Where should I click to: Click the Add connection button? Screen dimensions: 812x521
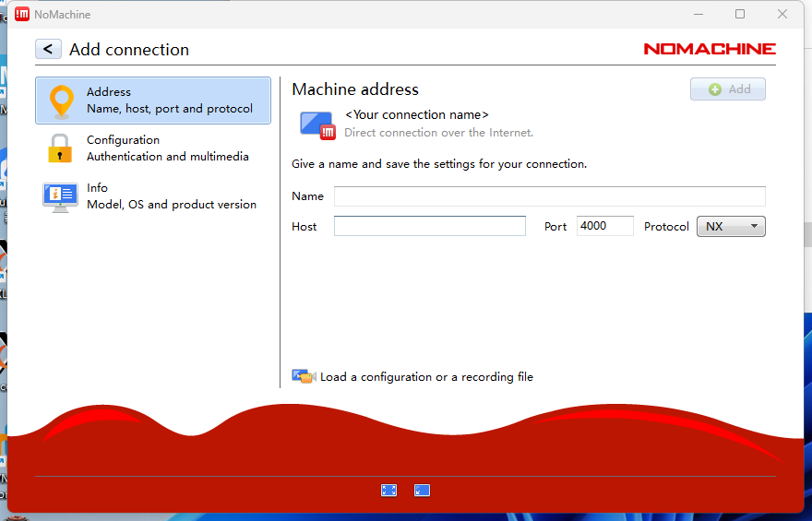(728, 89)
